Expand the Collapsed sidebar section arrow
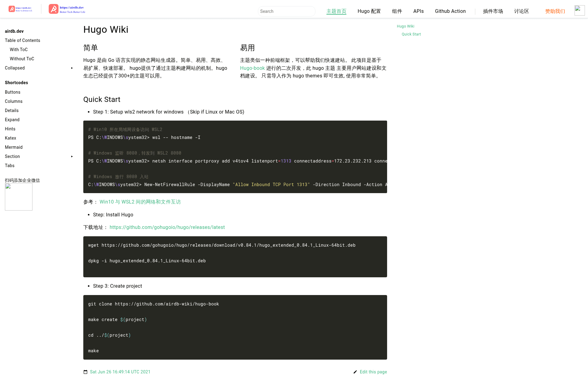 point(72,68)
